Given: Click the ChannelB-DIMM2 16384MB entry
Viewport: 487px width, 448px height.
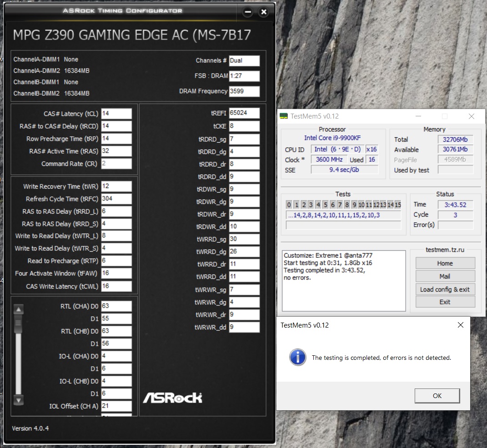Looking at the screenshot, I should [x=51, y=94].
